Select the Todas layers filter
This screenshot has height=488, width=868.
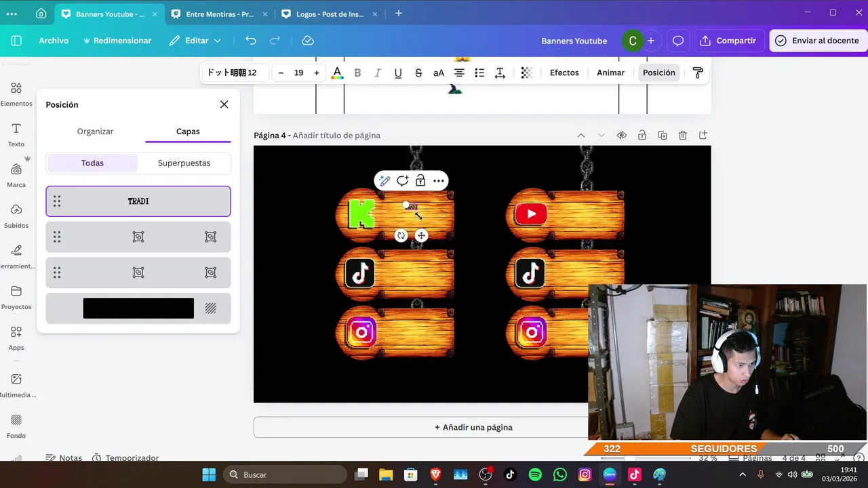(x=92, y=163)
